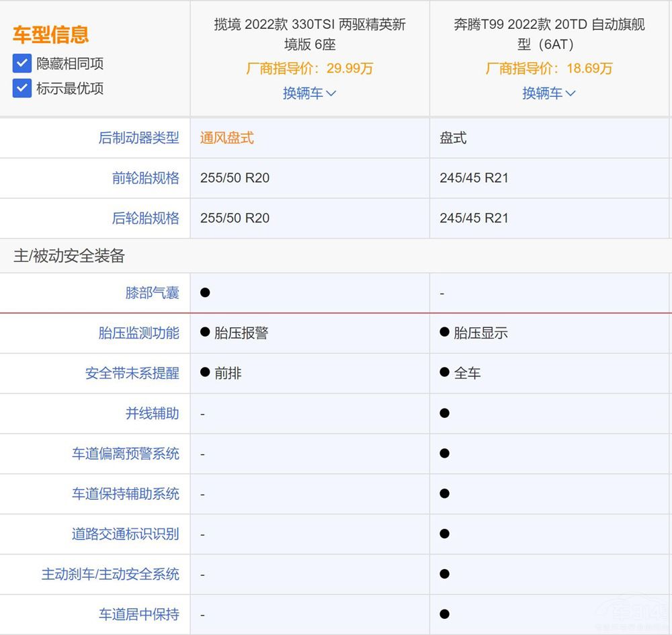The width and height of the screenshot is (672, 635).
Task: Open 换辆车 dropdown under 揽境 330TSI
Action: (309, 93)
